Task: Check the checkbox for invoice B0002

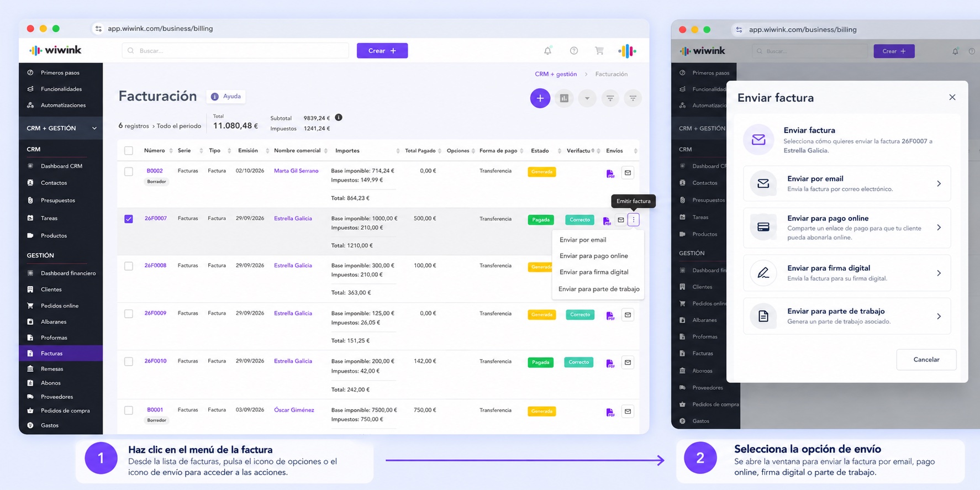Action: coord(129,171)
